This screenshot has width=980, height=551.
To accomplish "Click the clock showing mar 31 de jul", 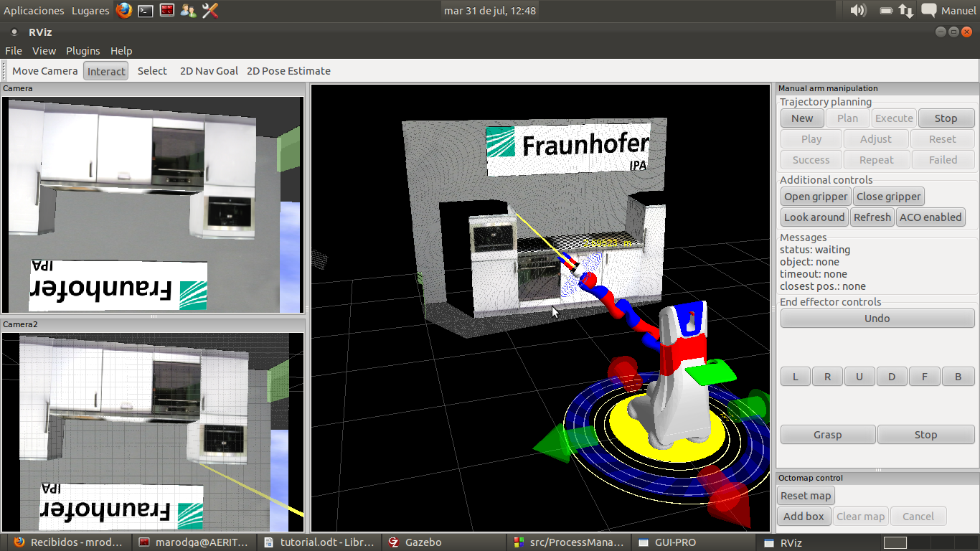I will click(x=490, y=11).
